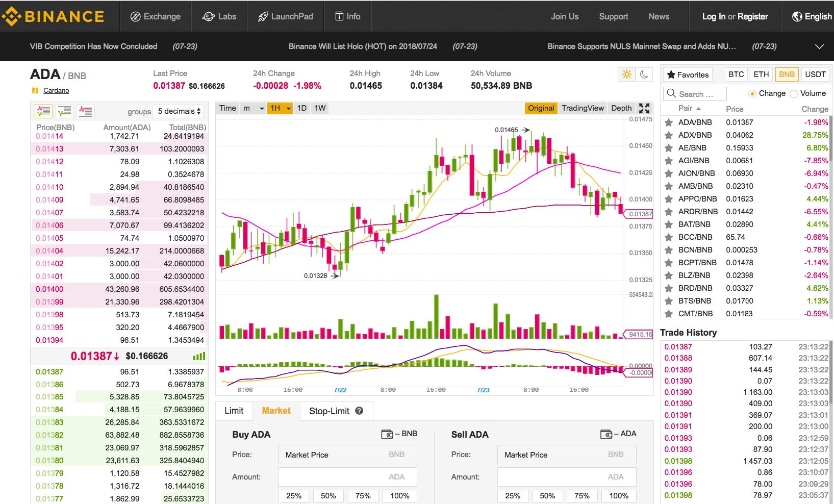
Task: Click the search magnifier icon
Action: (x=670, y=93)
